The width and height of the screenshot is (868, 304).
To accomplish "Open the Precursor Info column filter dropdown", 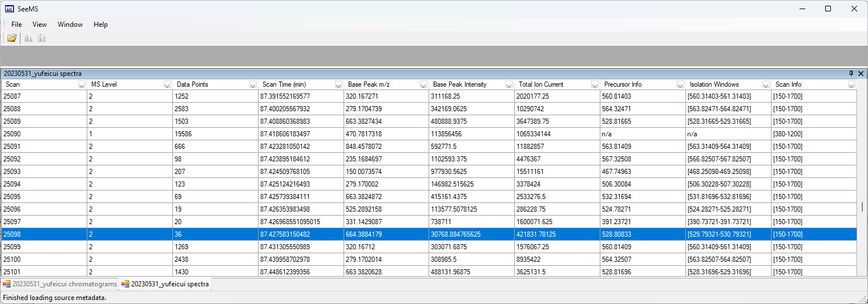I will (x=680, y=84).
